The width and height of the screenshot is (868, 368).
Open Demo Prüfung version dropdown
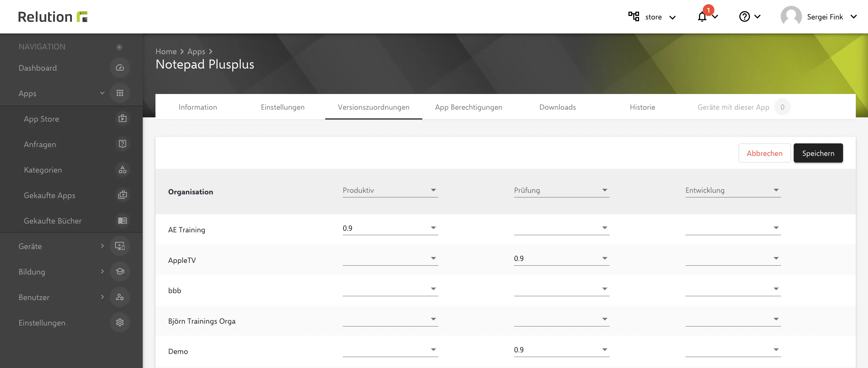point(561,350)
